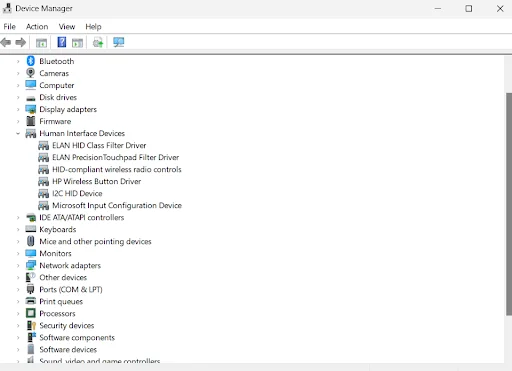Click the Action pane toolbar icon
The height and width of the screenshot is (371, 512).
click(x=77, y=43)
